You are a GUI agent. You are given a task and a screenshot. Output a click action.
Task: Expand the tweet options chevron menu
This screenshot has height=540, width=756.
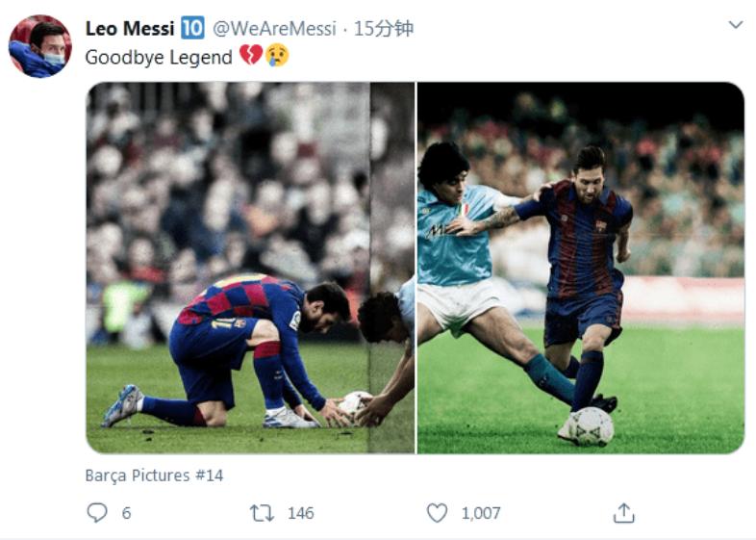(736, 25)
